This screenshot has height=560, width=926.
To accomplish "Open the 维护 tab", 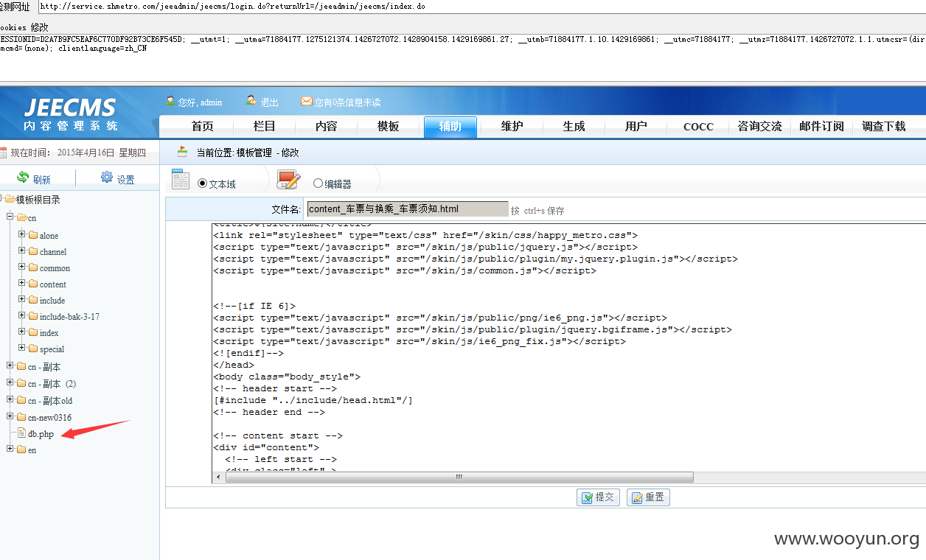I will 512,127.
